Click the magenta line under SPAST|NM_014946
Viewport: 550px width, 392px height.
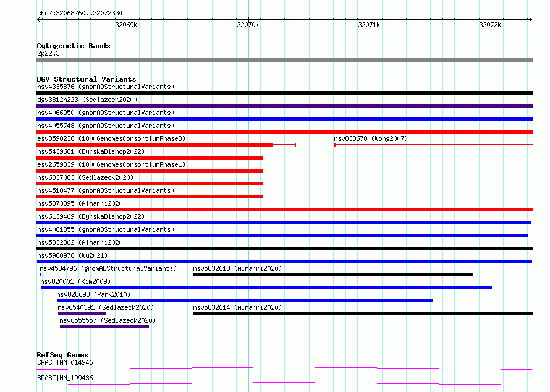coord(284,368)
